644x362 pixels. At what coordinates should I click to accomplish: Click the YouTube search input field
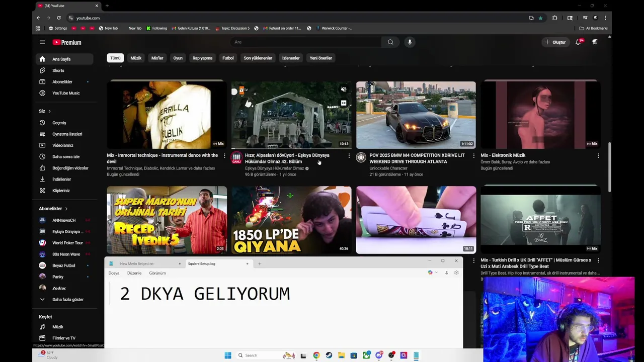pos(306,42)
